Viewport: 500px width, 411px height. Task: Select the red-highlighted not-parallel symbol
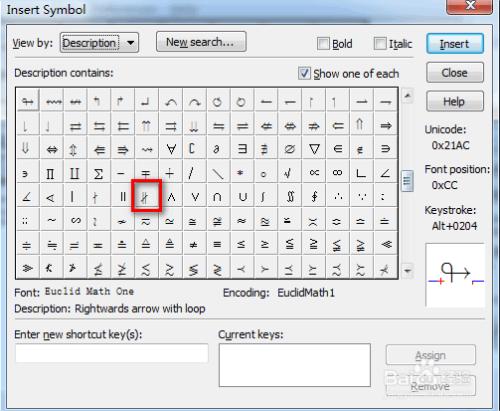click(146, 196)
